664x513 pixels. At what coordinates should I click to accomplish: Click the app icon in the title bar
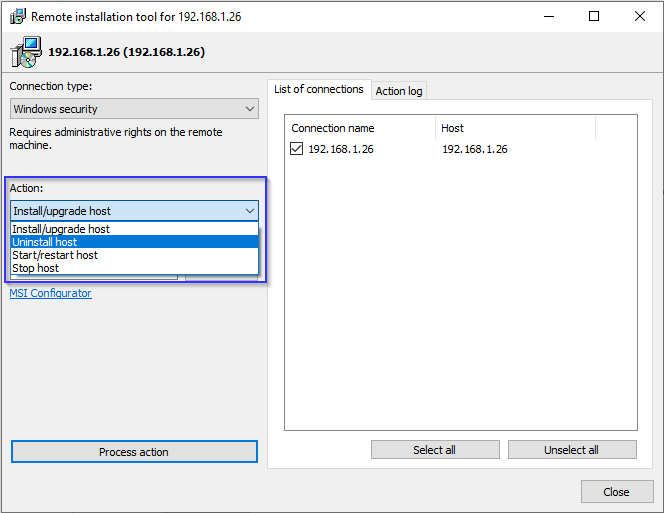(17, 17)
